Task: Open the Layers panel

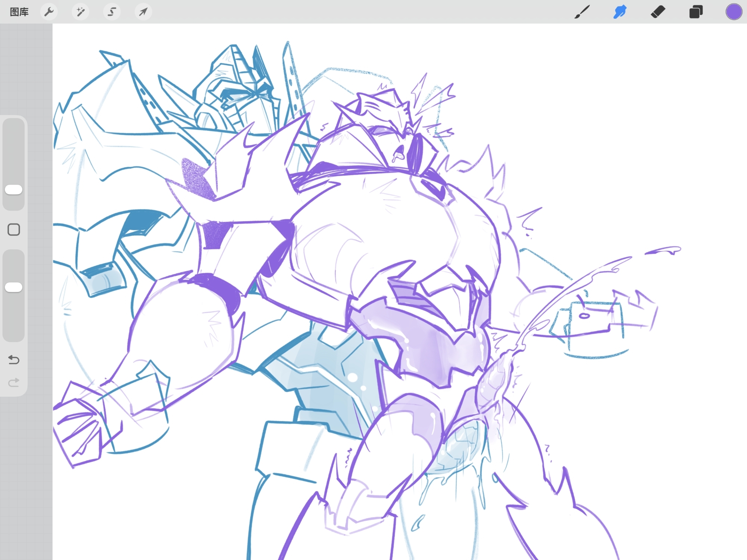Action: pos(696,12)
